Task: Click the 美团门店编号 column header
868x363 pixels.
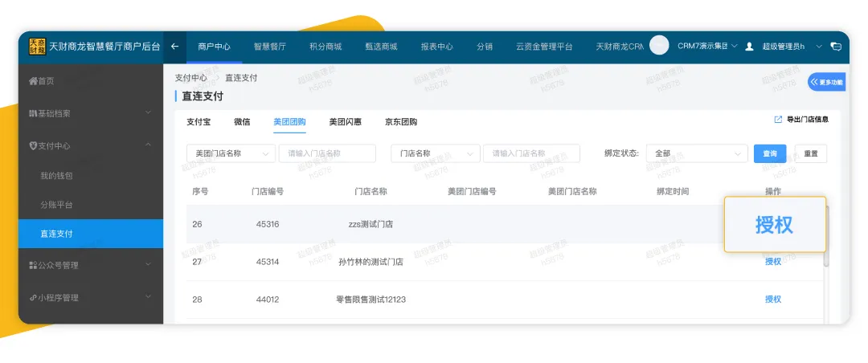Action: click(x=472, y=191)
